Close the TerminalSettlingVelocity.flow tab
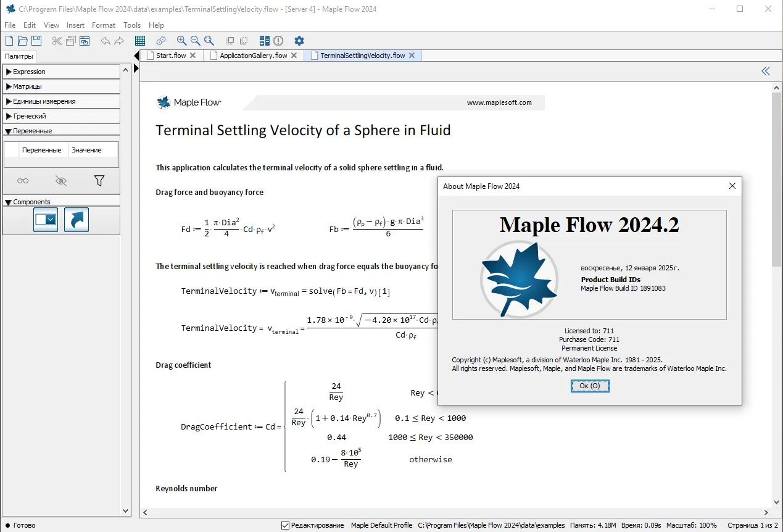The image size is (783, 532). pos(412,56)
